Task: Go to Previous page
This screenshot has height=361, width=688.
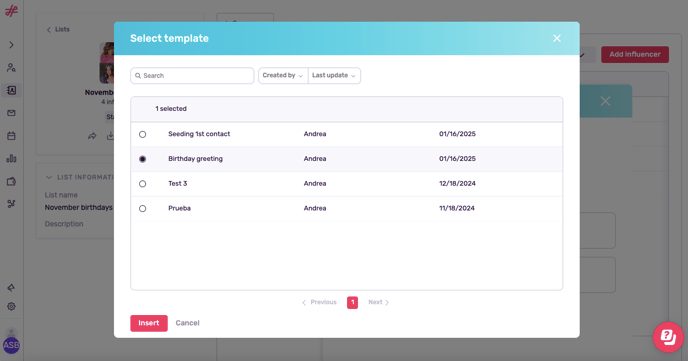Action: pos(319,302)
